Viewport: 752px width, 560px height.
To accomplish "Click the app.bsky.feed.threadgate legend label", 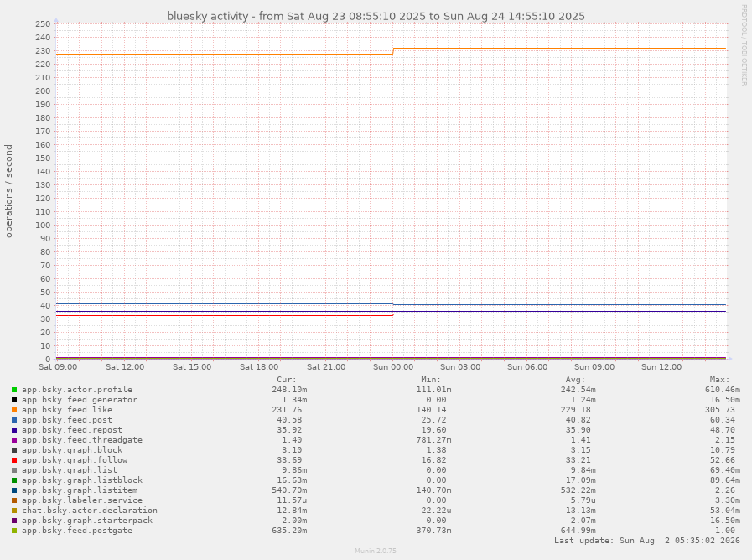I will pyautogui.click(x=82, y=440).
